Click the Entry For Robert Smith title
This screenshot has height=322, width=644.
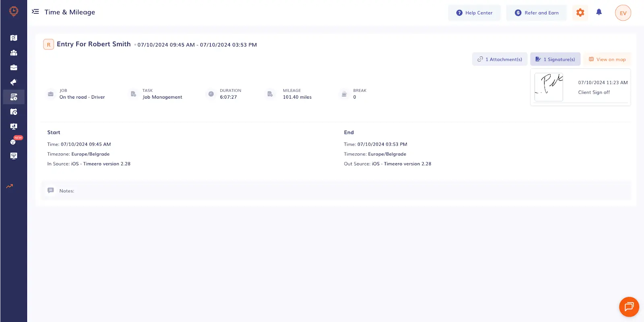94,44
